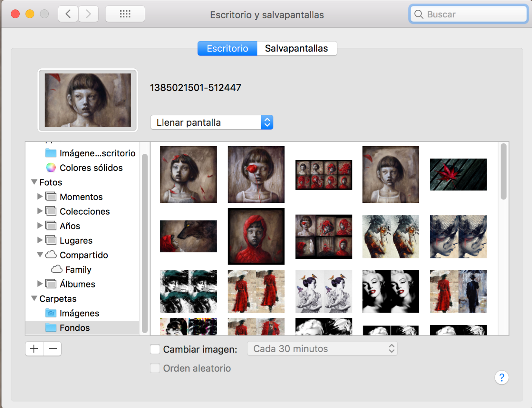Pick the woman with birds on head wallpaper

coord(324,291)
